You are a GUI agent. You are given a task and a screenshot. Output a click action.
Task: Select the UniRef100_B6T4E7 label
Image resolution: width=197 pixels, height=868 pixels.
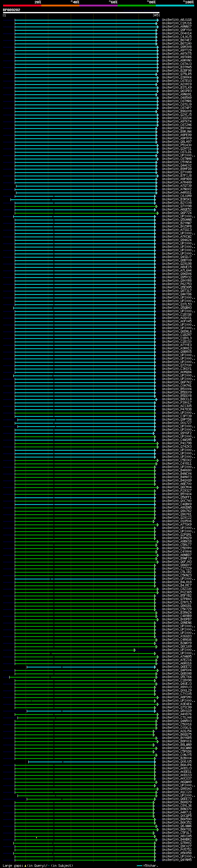[x=177, y=40]
